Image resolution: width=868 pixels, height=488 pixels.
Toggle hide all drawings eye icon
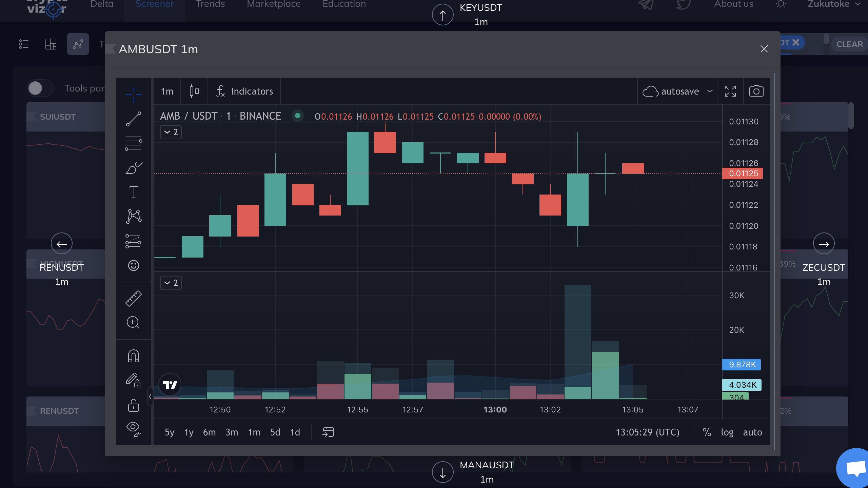(x=134, y=429)
